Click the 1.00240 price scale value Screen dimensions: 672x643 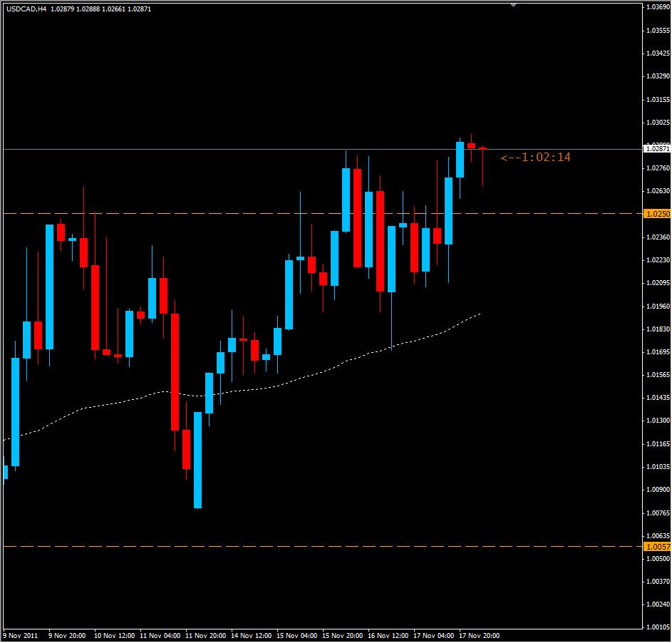(x=658, y=605)
